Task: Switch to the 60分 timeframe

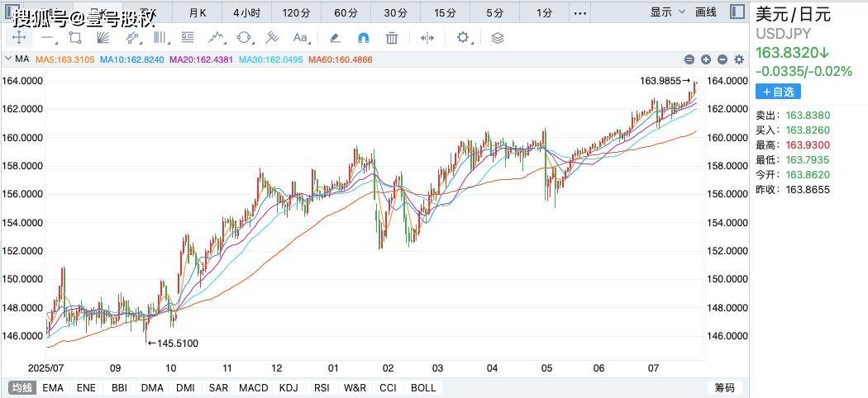Action: [346, 12]
